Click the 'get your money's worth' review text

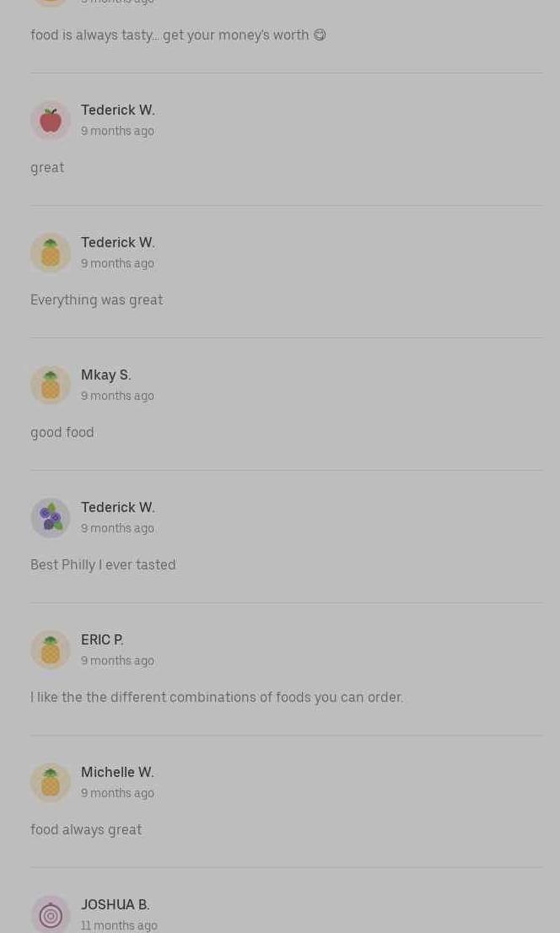(177, 35)
